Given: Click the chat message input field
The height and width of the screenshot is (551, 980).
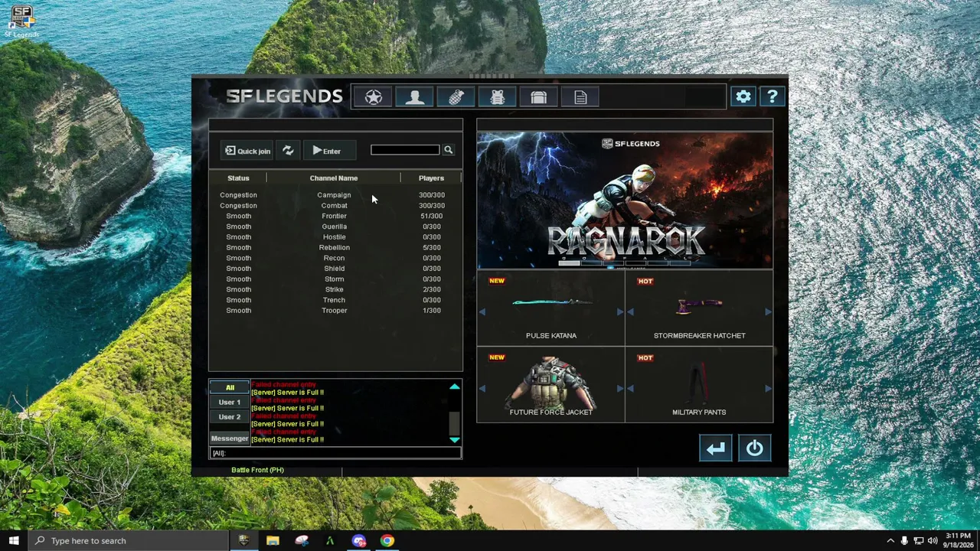Looking at the screenshot, I should pos(335,453).
